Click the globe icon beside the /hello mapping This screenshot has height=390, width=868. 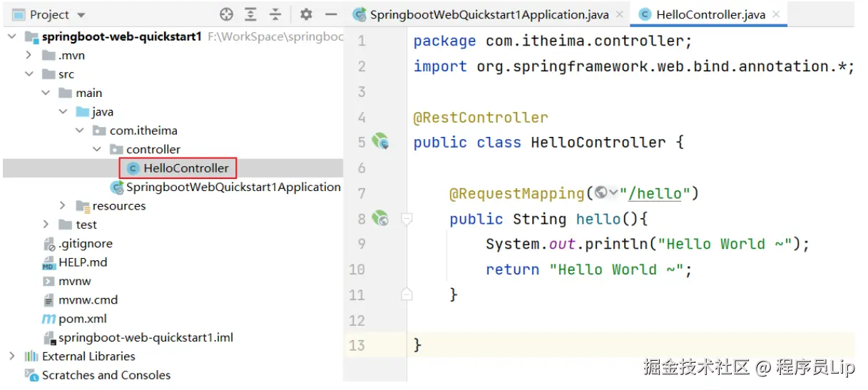point(601,193)
